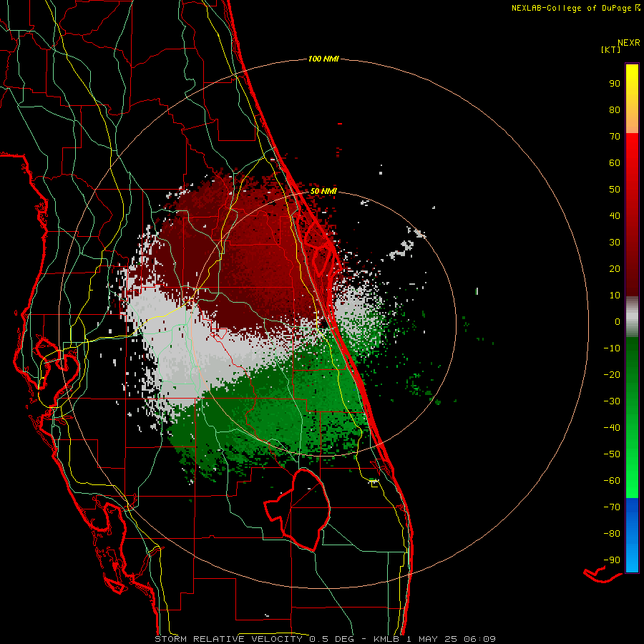
Task: Click the 06:09 timestamp in the caption
Action: tap(479, 639)
